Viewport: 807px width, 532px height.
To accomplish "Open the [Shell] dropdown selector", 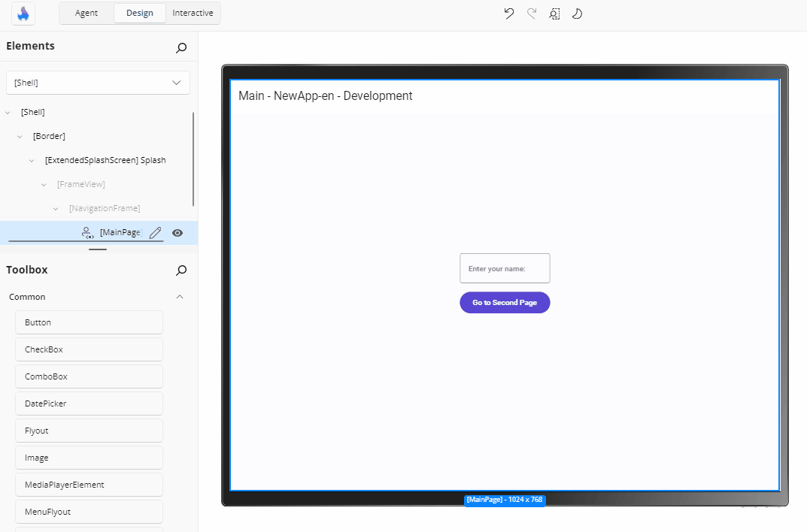I will [98, 82].
